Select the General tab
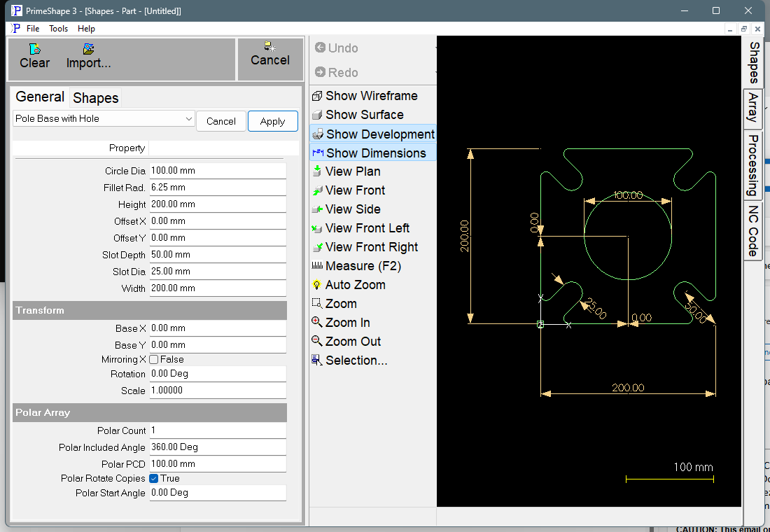770x532 pixels. pos(40,97)
